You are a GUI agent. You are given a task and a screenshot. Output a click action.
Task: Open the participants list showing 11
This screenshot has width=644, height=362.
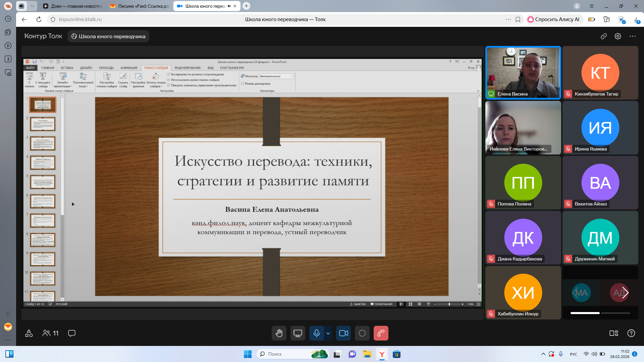(x=51, y=333)
